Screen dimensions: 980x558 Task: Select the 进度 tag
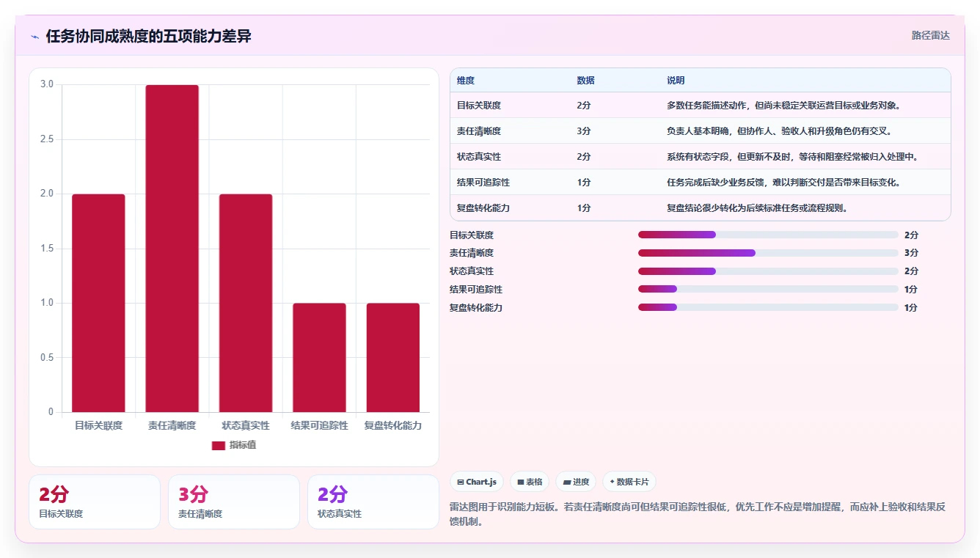[x=576, y=482]
